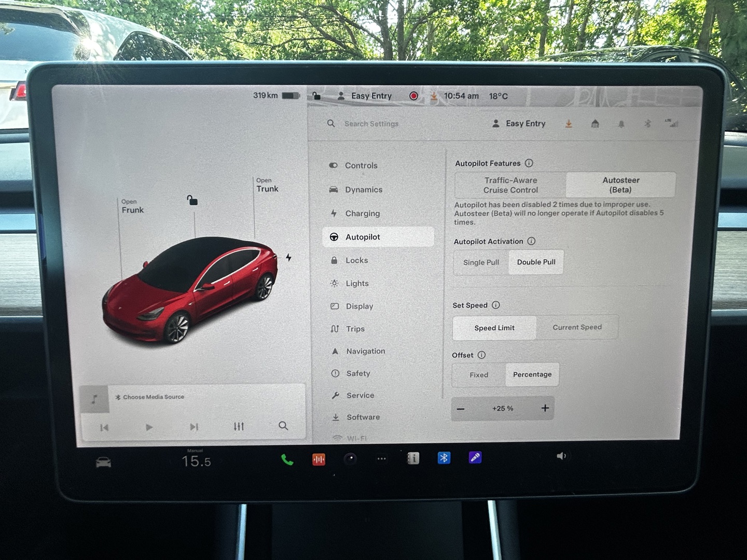Open the Easy Entry profile in the settings header
The height and width of the screenshot is (560, 747).
pos(519,123)
